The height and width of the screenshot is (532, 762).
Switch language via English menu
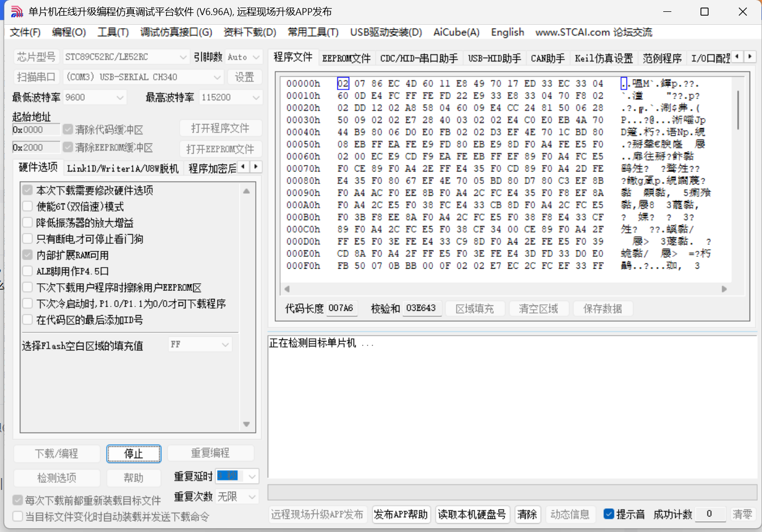tap(507, 32)
